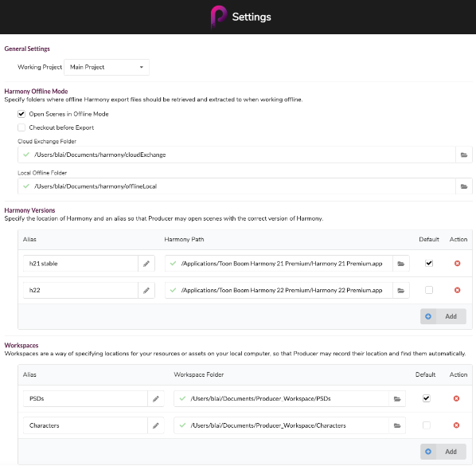Remove the Characters workspace

pos(456,425)
